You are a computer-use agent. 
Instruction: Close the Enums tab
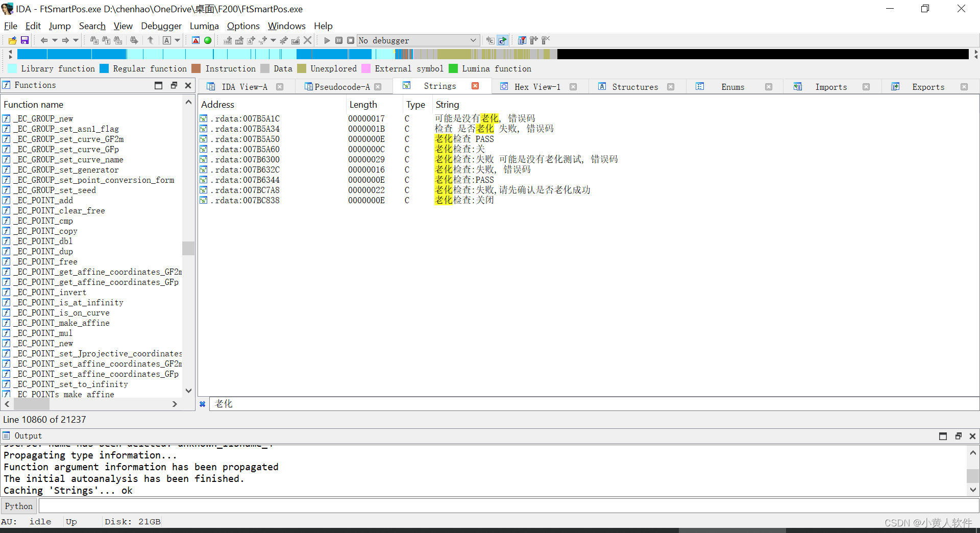(x=769, y=87)
